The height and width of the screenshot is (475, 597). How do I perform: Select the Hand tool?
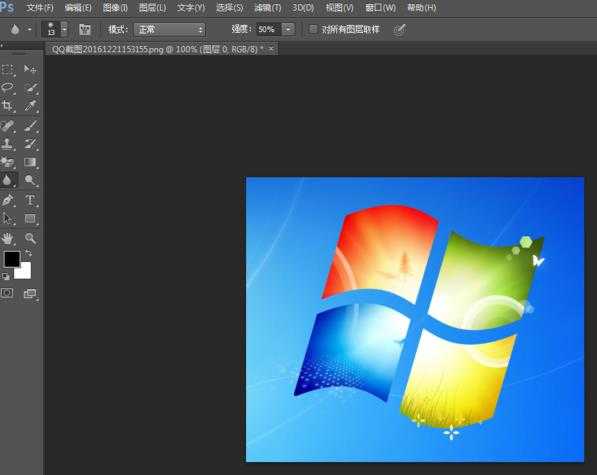(x=7, y=238)
